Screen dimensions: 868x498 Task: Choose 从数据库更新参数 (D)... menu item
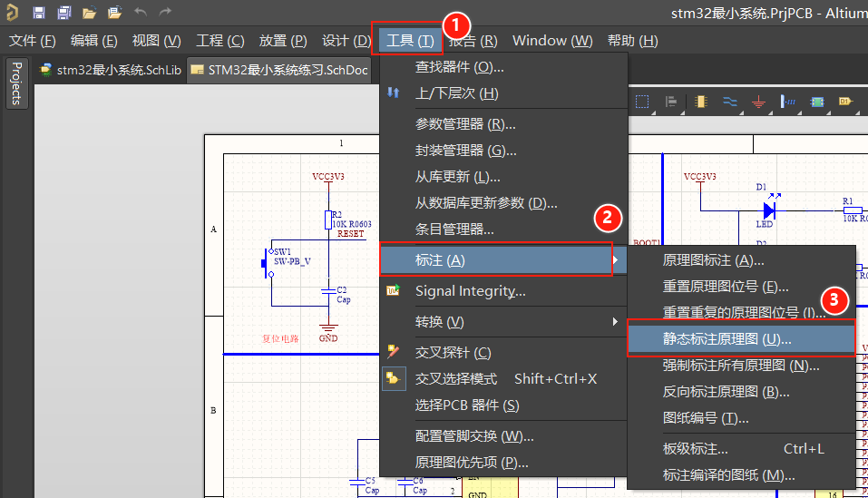[503, 203]
